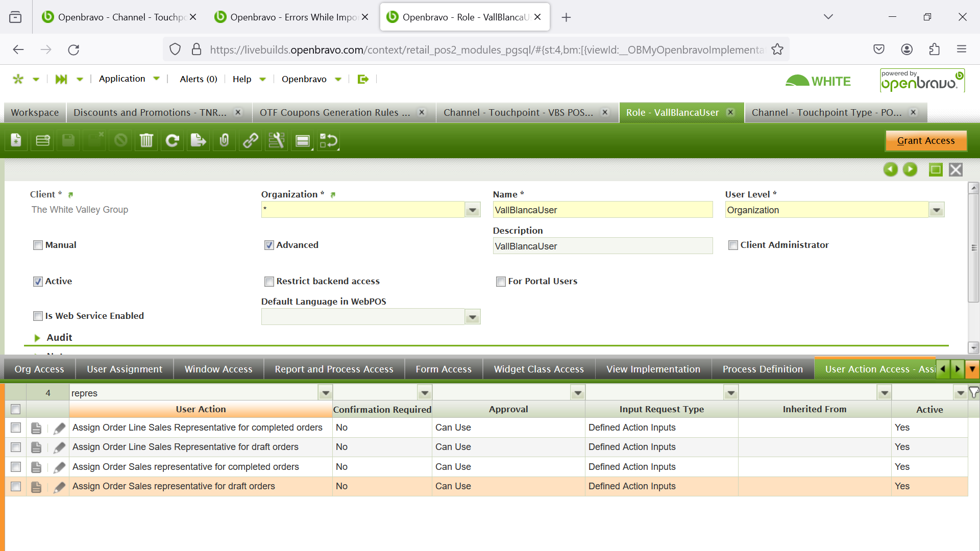Expand Default Language in WebPOS dropdown
This screenshot has height=551, width=980.
coord(473,317)
